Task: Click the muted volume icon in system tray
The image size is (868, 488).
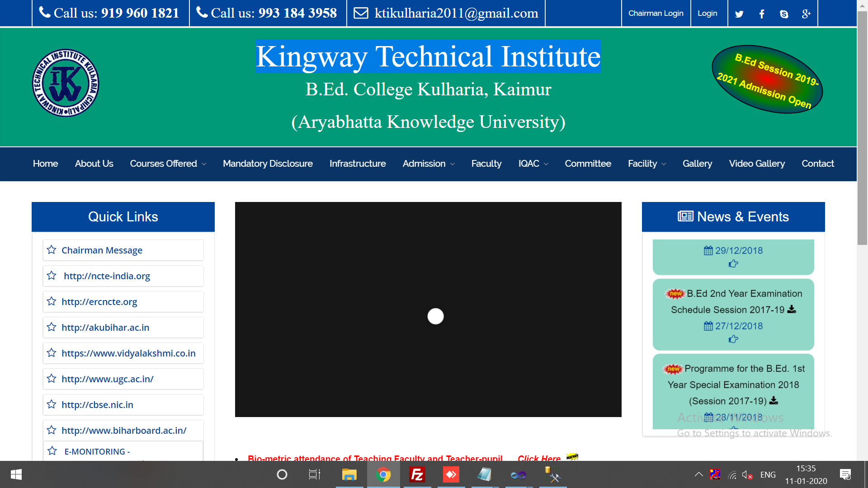Action: 747,475
